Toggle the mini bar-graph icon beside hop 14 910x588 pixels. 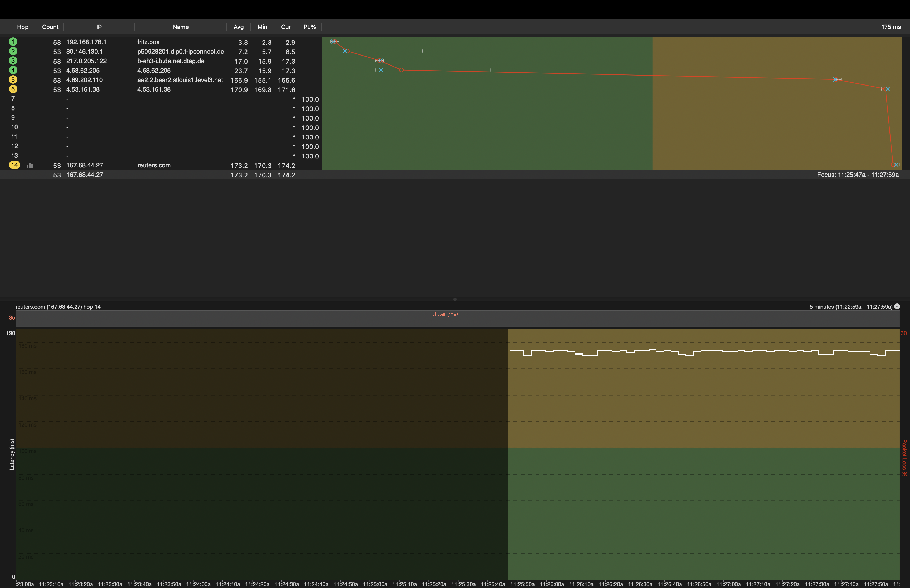30,165
